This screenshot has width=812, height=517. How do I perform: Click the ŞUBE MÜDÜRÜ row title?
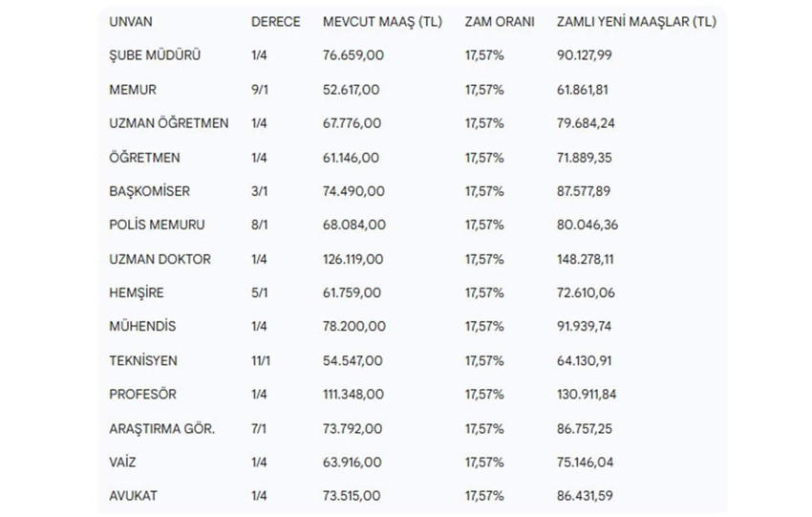155,55
